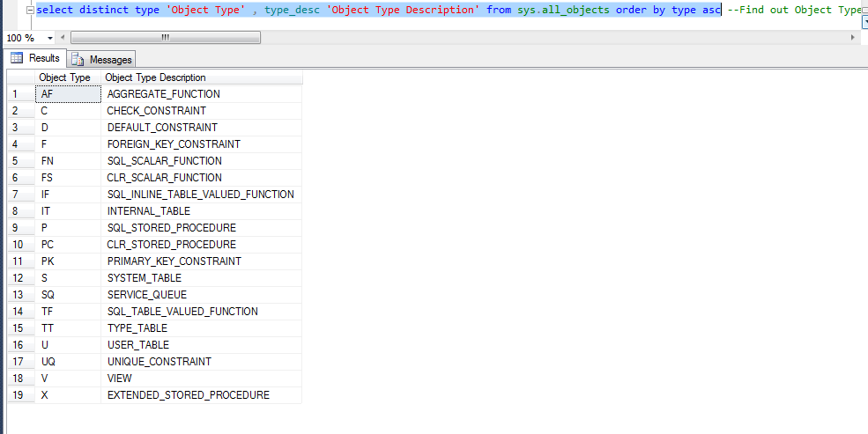868x434 pixels.
Task: Select the EXTENDED_STORED_PROCEDURE cell
Action: point(202,395)
